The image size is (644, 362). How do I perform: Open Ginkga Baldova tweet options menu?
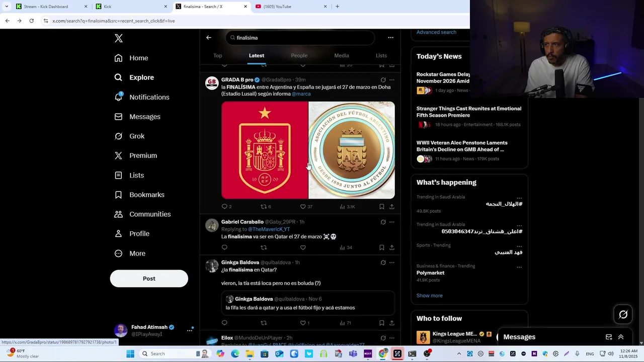click(x=392, y=262)
